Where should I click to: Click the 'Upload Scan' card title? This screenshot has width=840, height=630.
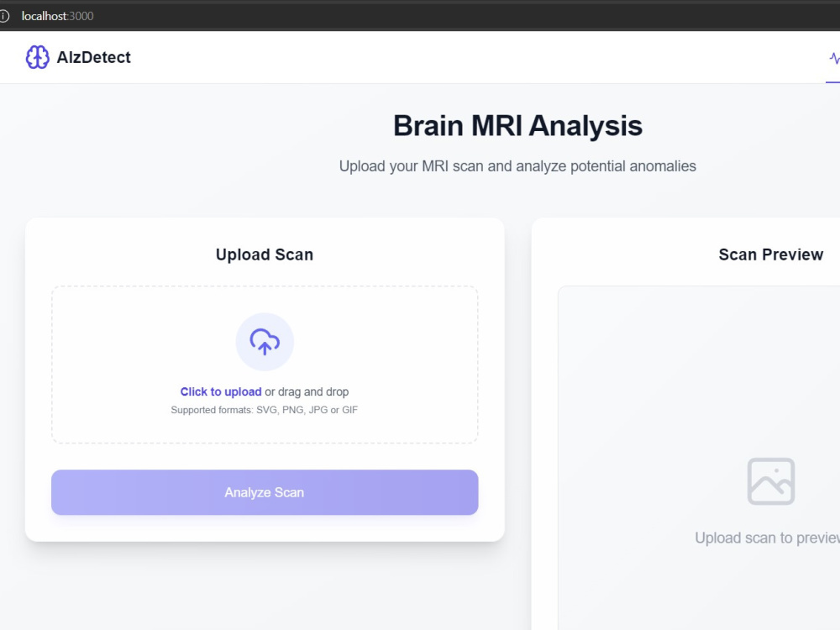pos(265,255)
